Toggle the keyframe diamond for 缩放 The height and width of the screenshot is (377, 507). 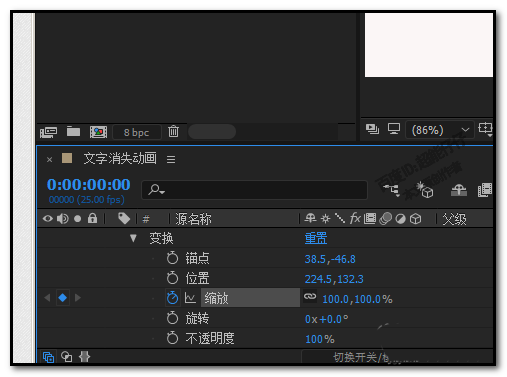tap(63, 298)
